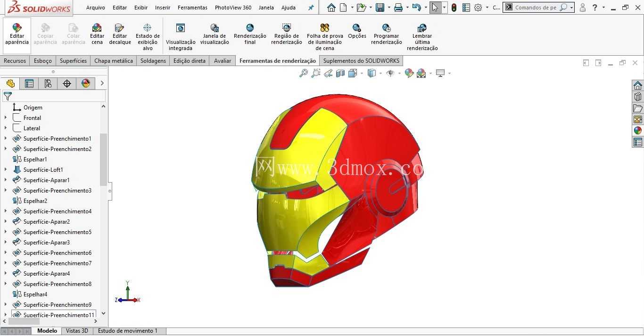Image resolution: width=644 pixels, height=336 pixels.
Task: Click the Save icon in top toolbar
Action: 380,8
